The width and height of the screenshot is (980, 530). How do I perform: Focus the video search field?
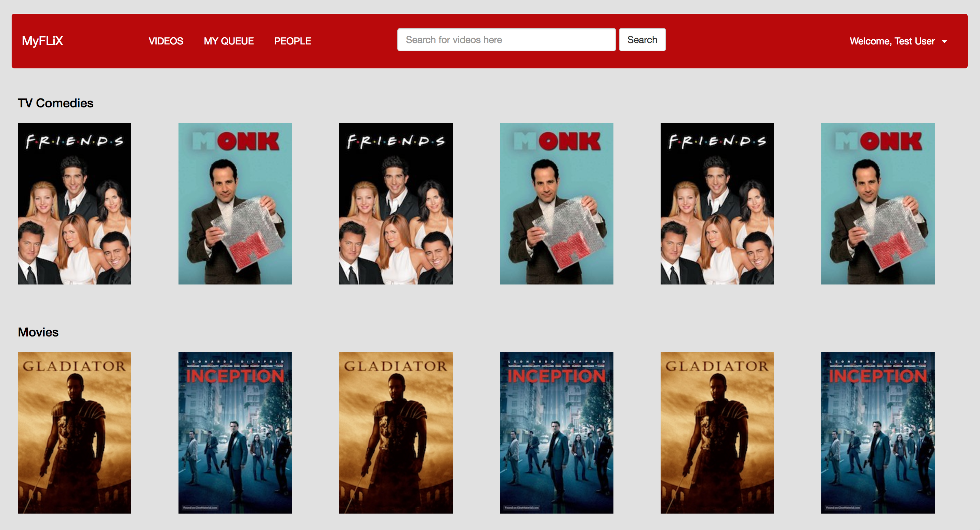click(x=506, y=40)
